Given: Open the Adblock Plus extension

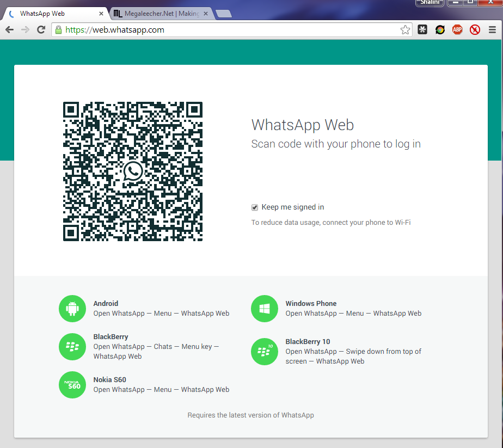Looking at the screenshot, I should [457, 30].
